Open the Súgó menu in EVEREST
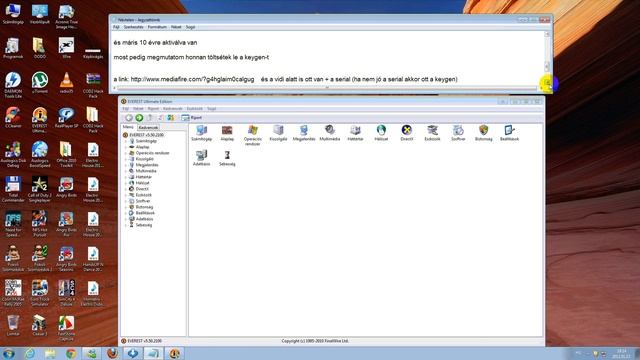The width and height of the screenshot is (640, 360). pos(211,109)
